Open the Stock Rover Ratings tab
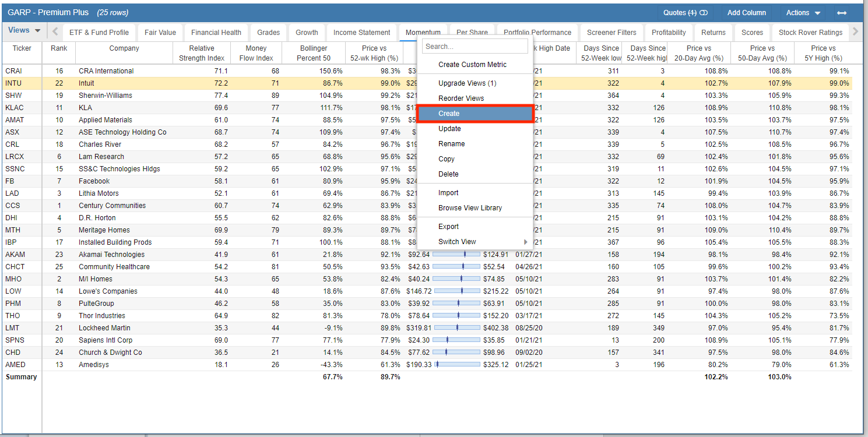868x437 pixels. point(810,33)
